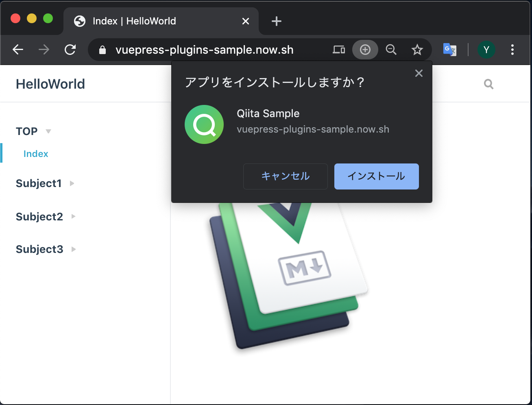Open a new tab with the plus button
This screenshot has height=405, width=532.
(x=277, y=21)
